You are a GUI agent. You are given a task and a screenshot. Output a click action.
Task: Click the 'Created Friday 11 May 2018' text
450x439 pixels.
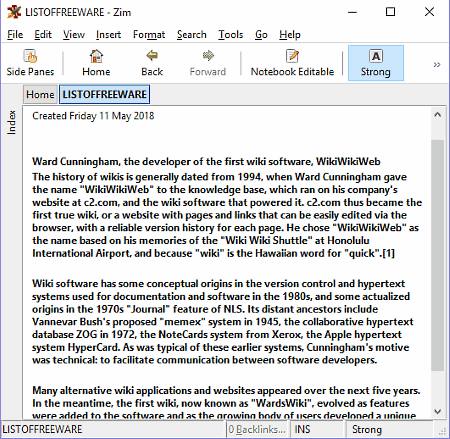93,116
